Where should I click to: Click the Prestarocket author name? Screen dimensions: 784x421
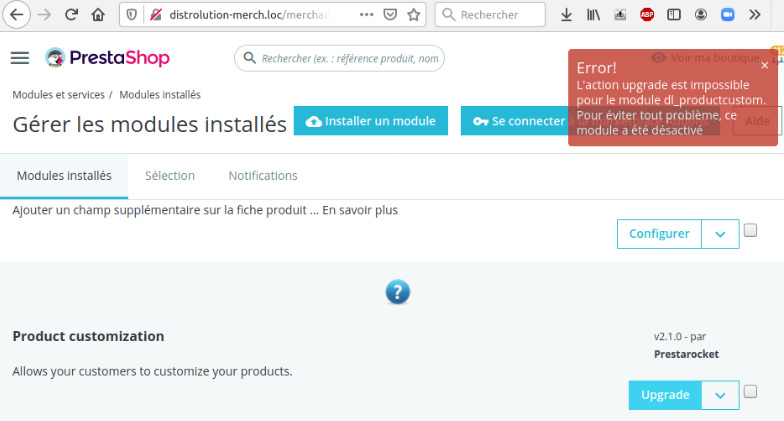pyautogui.click(x=686, y=354)
